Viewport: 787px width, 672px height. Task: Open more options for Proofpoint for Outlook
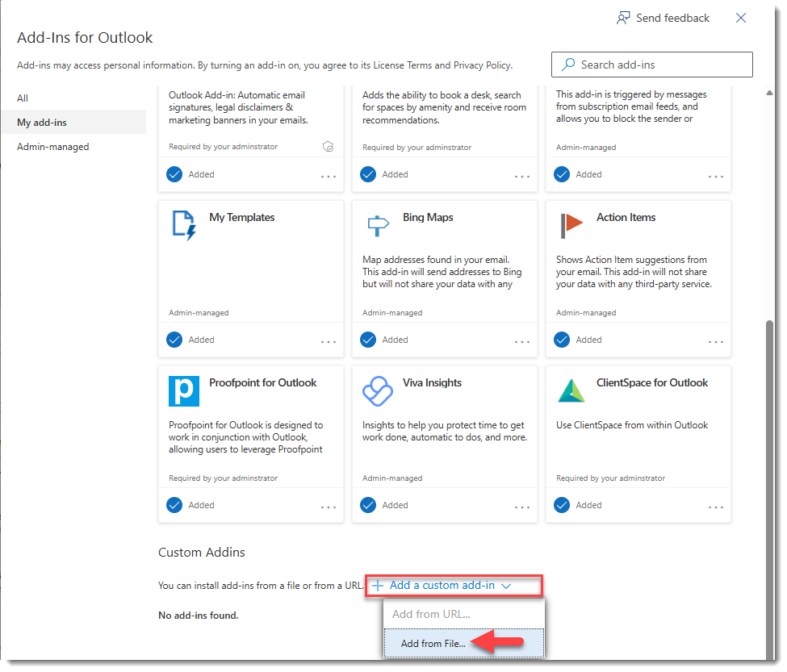tap(329, 507)
